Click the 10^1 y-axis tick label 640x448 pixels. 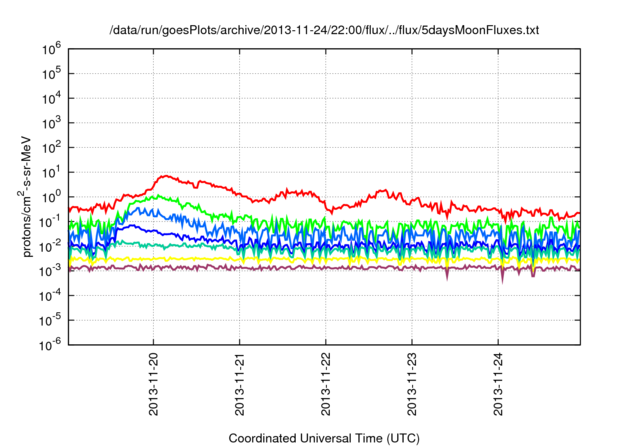[51, 172]
